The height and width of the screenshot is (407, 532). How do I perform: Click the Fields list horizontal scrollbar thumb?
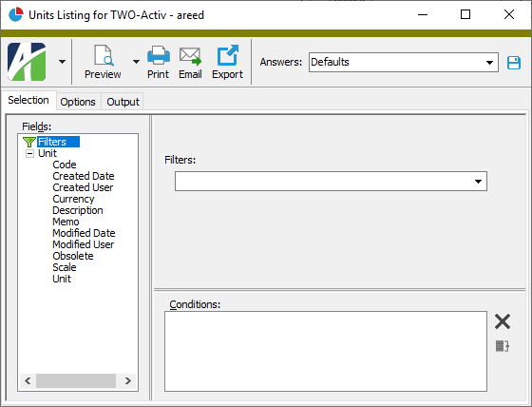[x=76, y=380]
